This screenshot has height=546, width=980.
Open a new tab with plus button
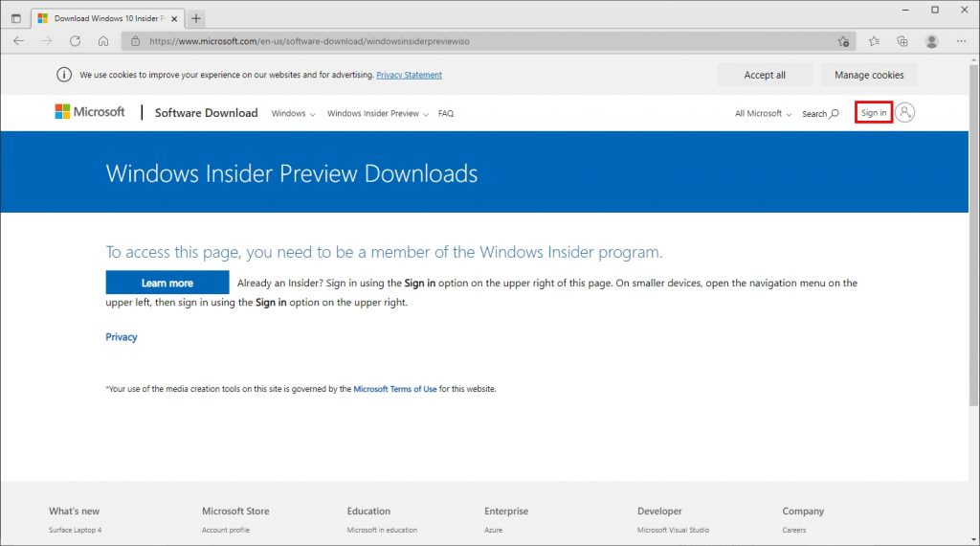coord(196,18)
